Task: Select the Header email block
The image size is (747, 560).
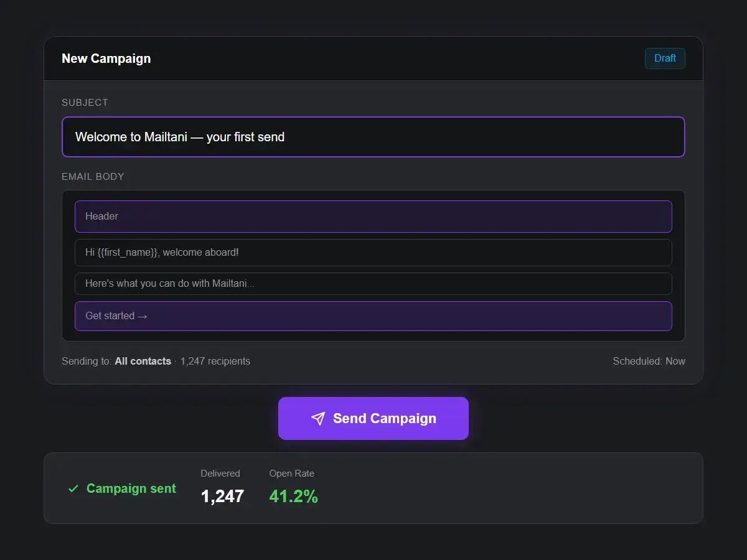Action: [374, 217]
